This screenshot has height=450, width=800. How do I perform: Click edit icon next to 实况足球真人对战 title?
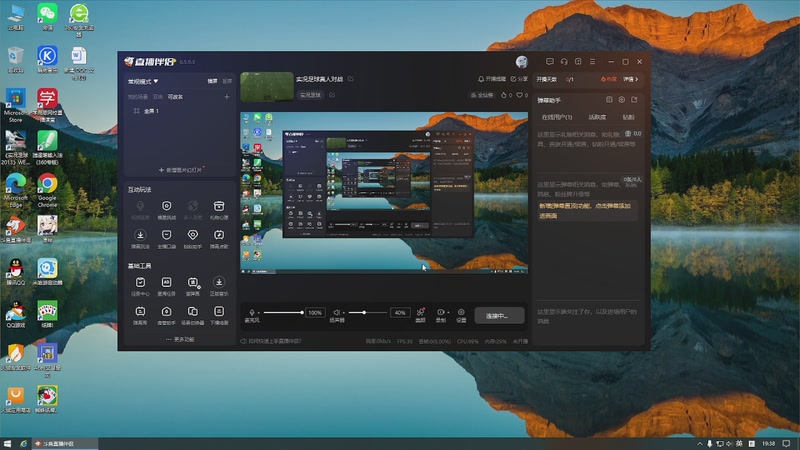(351, 79)
